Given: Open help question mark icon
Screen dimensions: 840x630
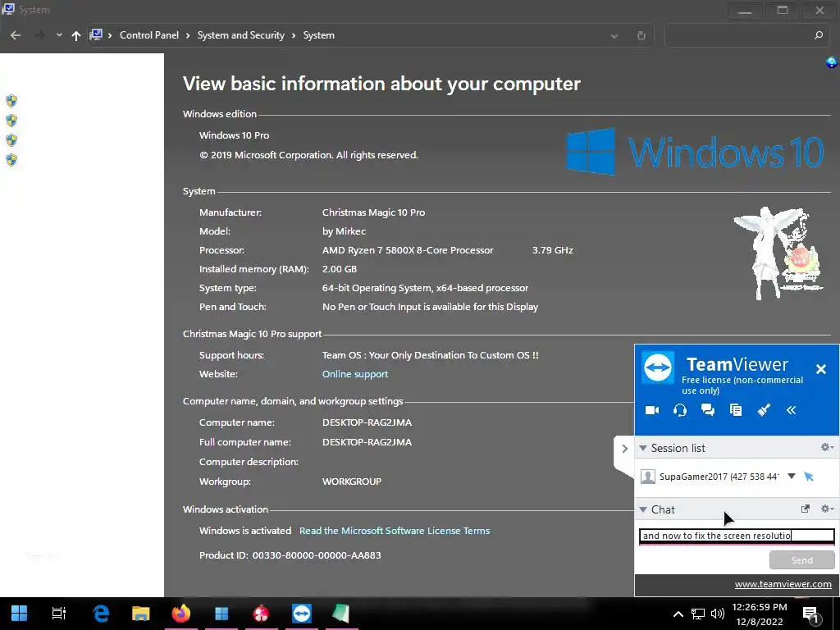Looking at the screenshot, I should pos(831,62).
